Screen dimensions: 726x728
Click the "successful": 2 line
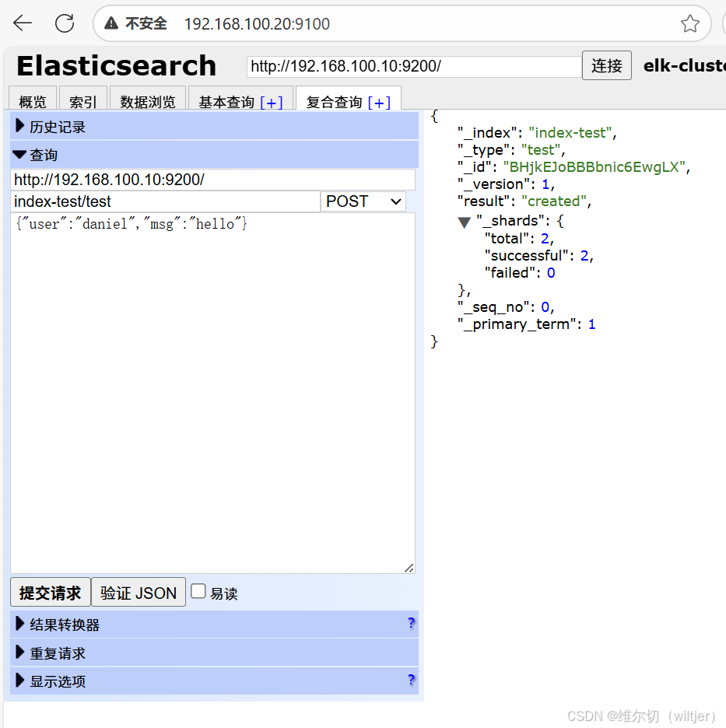(539, 255)
